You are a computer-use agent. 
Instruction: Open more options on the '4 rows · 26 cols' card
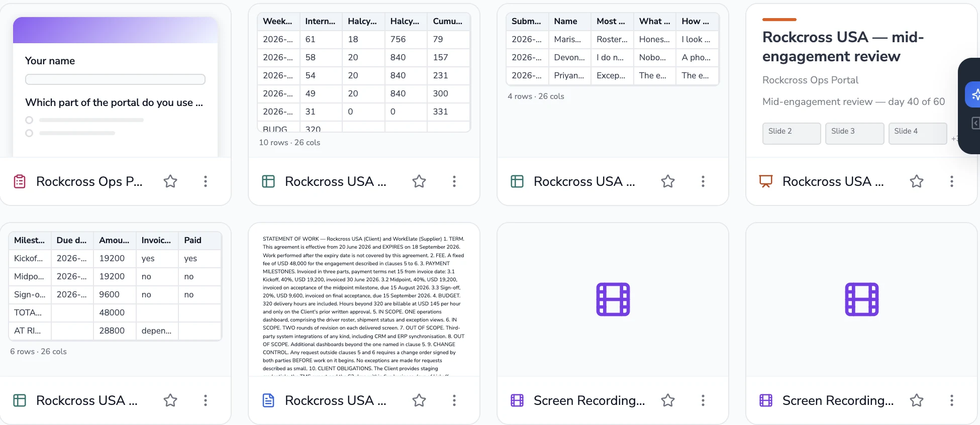[x=703, y=181]
